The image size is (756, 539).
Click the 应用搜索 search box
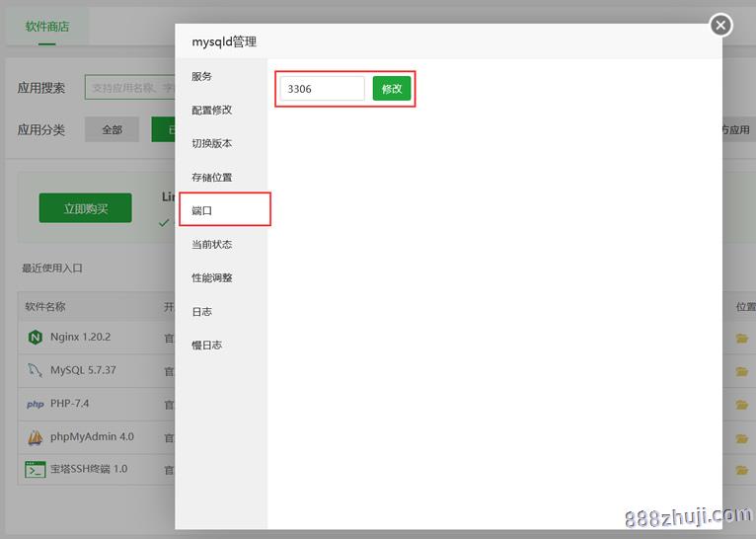pos(130,87)
